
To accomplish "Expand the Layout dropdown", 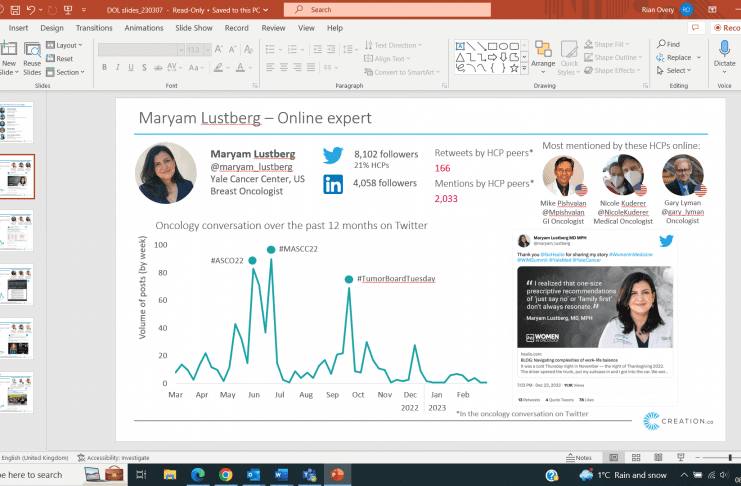I will (x=68, y=45).
